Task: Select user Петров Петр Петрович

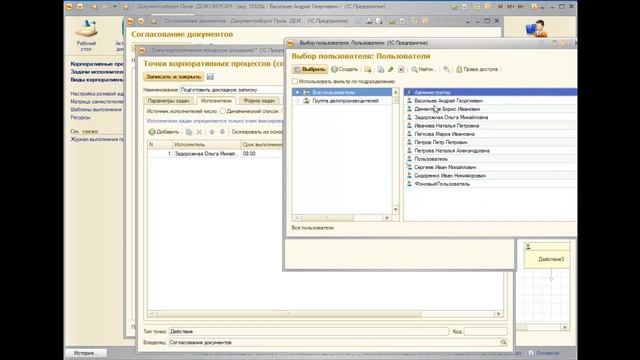Action: tap(490, 142)
